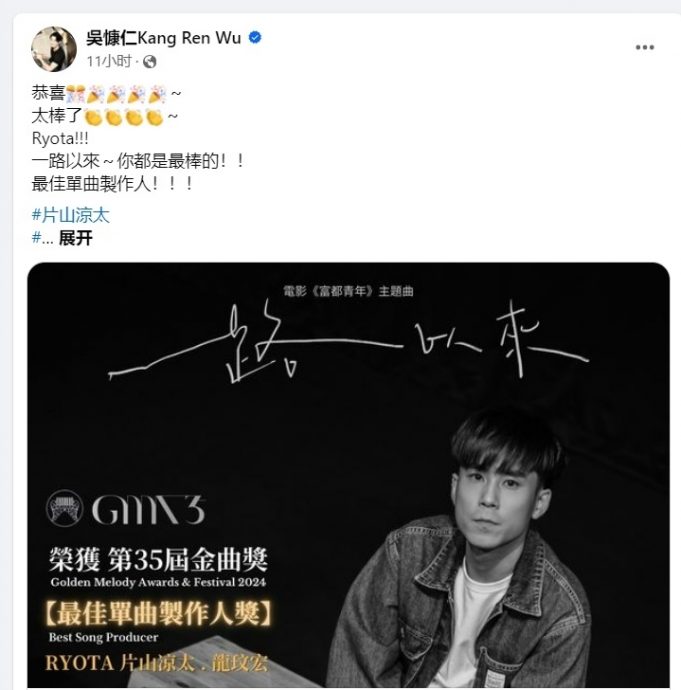Image resolution: width=681 pixels, height=690 pixels.
Task: Click the Best Song Producer text
Action: tap(104, 637)
